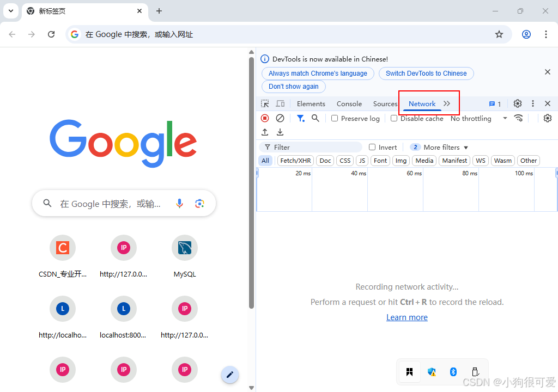Filter requests by Img type
This screenshot has width=558, height=392.
pos(401,161)
